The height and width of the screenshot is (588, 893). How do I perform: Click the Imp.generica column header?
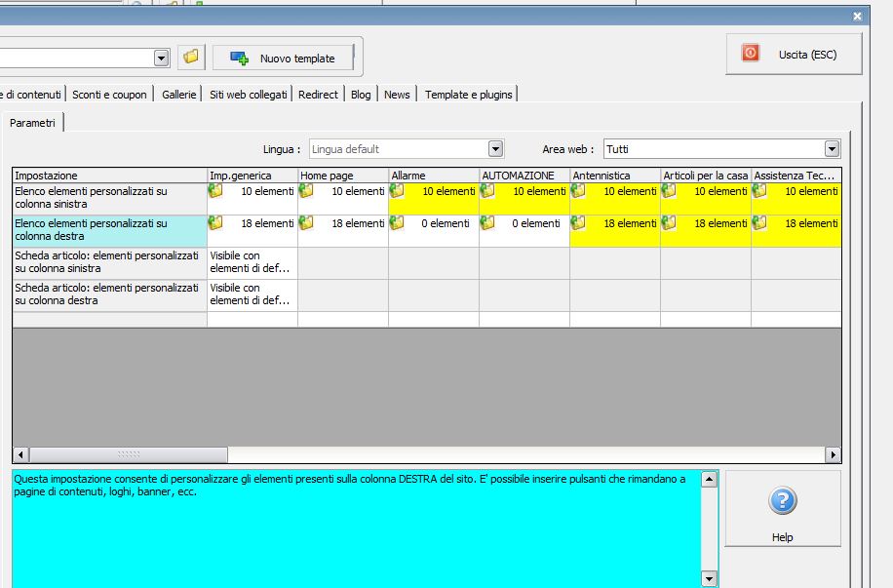(252, 176)
